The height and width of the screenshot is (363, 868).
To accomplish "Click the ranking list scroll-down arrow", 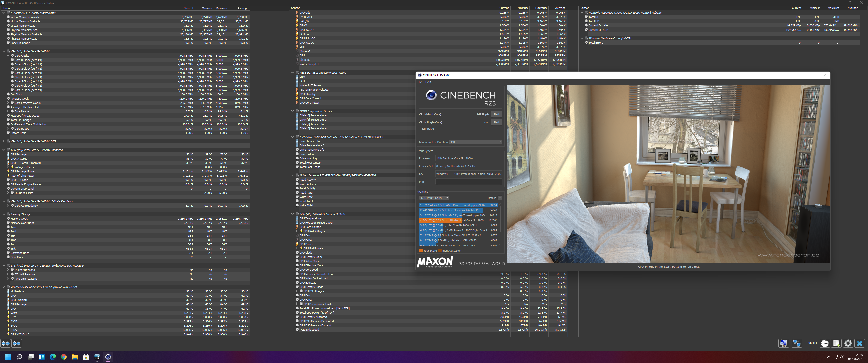I will (500, 245).
